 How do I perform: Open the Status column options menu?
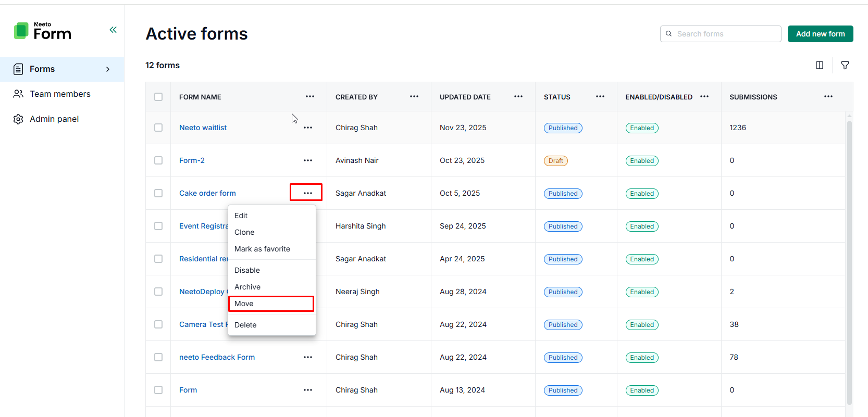click(x=600, y=96)
